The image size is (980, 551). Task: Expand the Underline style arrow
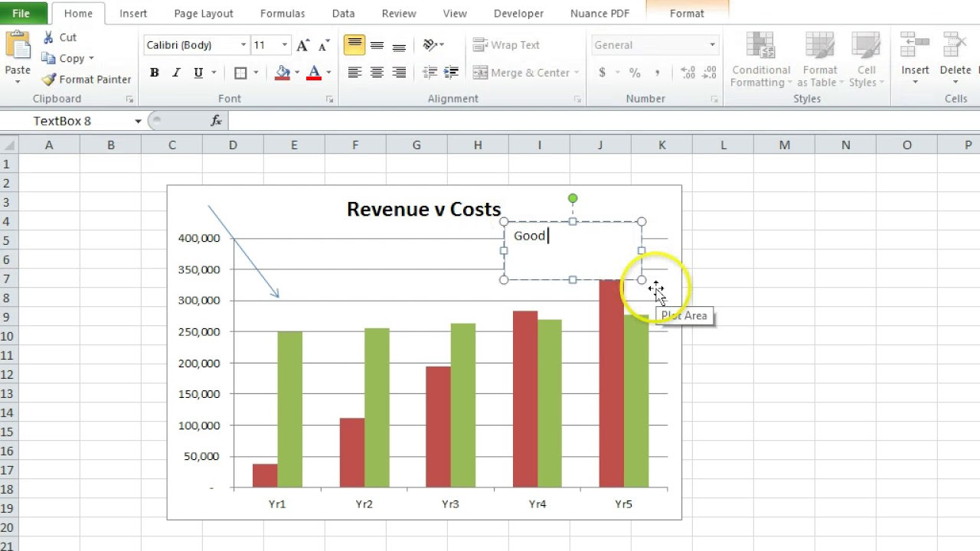(214, 73)
